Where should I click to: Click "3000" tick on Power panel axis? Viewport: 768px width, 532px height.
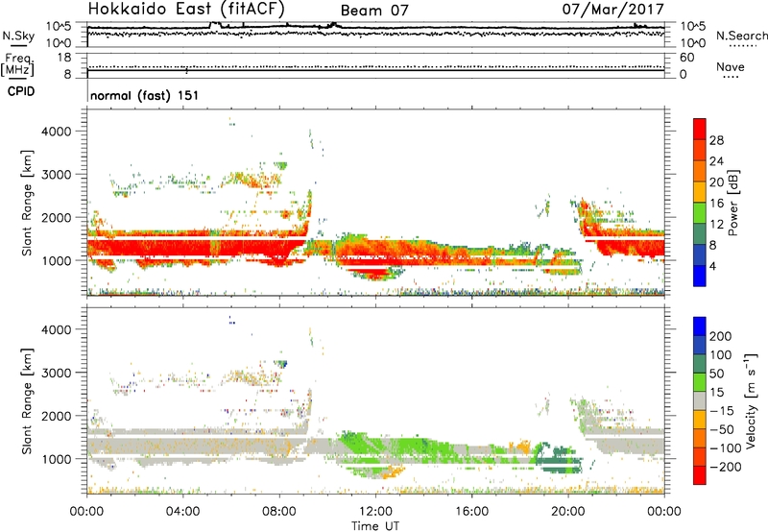point(57,175)
